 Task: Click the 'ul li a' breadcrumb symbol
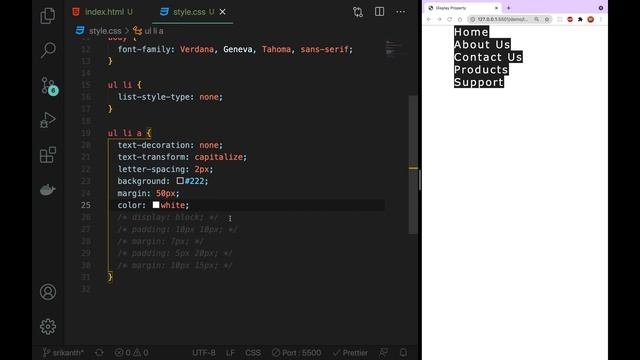pyautogui.click(x=149, y=31)
